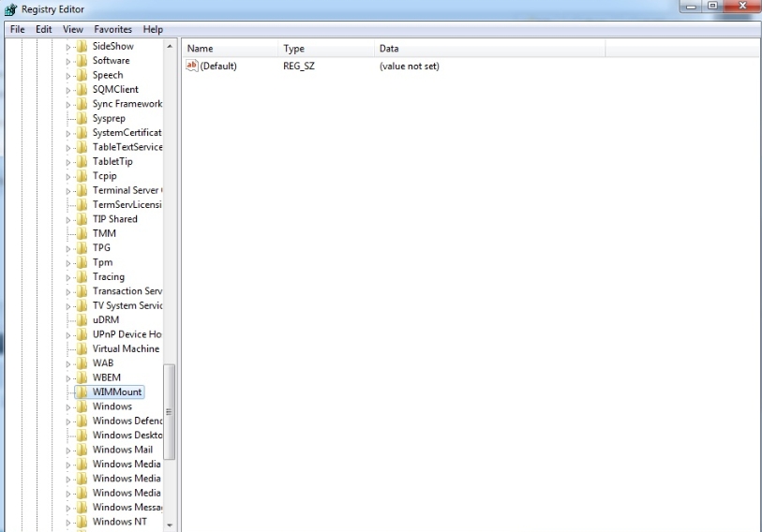Sort values by Name column header

[x=230, y=49]
